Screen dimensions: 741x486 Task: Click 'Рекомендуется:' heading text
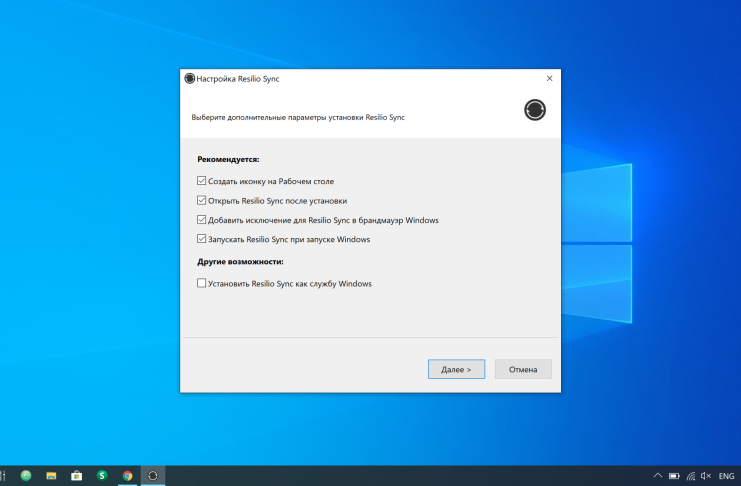(x=228, y=159)
